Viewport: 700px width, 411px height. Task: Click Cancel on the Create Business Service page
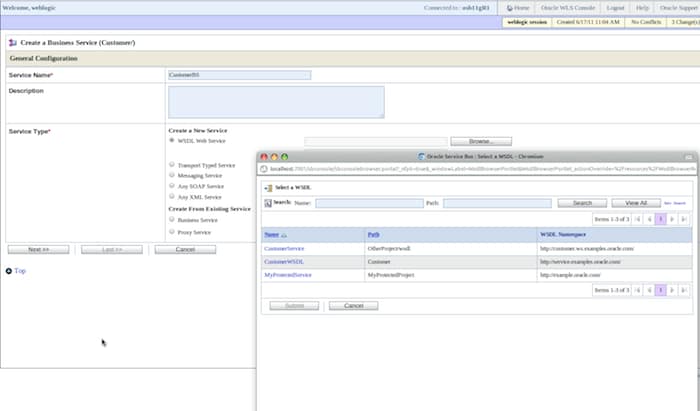185,249
